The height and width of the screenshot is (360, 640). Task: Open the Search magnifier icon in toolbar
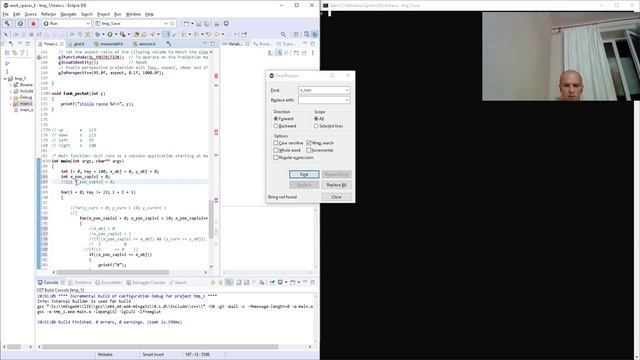coord(283,35)
